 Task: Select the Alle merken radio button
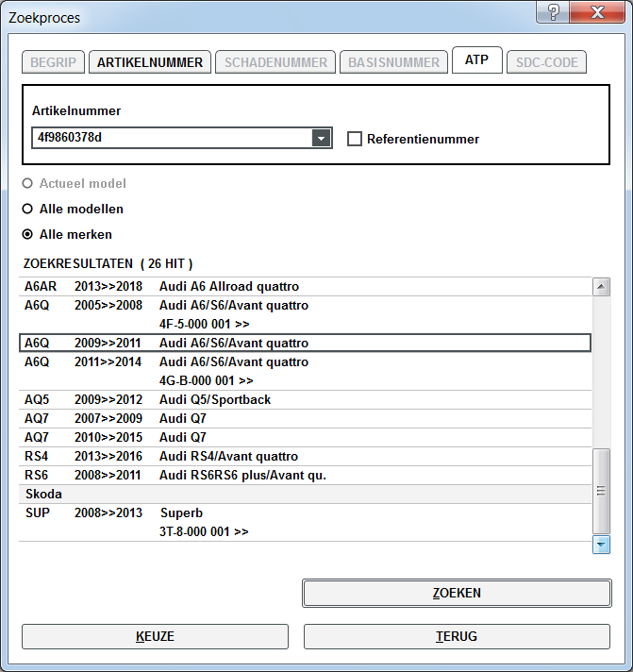point(27,234)
